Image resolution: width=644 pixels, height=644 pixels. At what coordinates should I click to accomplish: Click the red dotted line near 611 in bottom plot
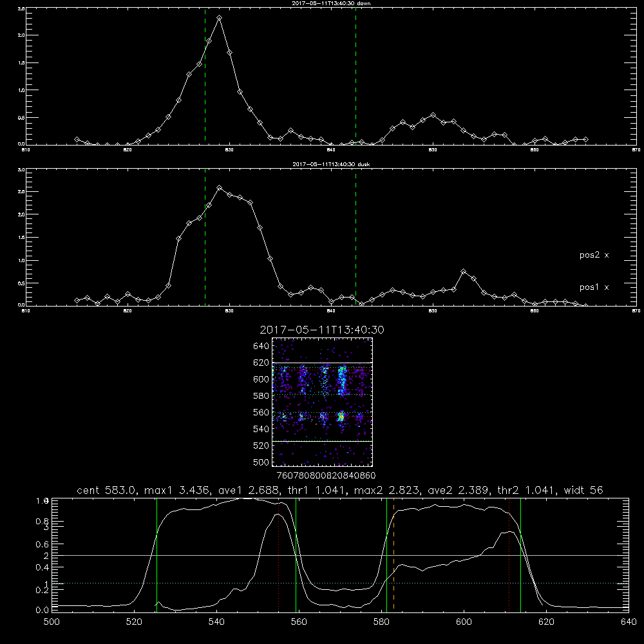[x=509, y=554]
